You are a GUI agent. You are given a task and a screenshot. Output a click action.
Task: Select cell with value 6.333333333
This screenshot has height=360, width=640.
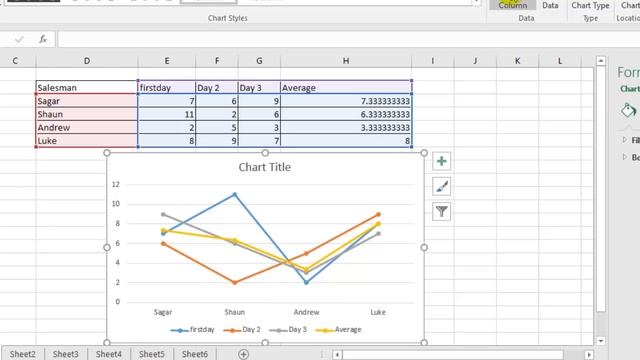pyautogui.click(x=346, y=114)
